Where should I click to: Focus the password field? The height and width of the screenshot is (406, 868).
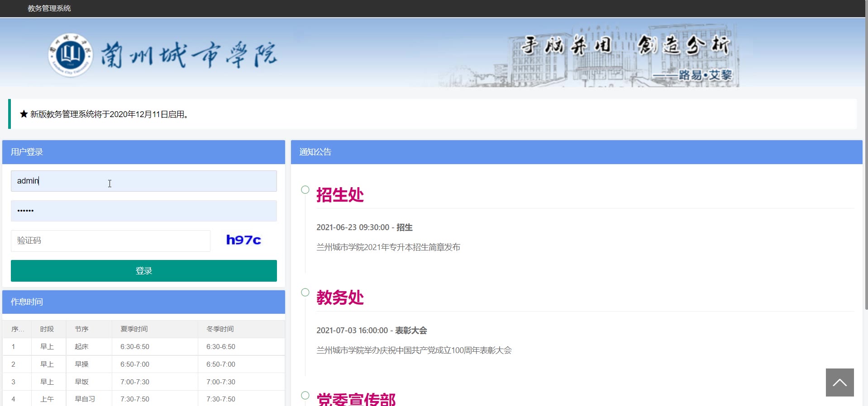point(144,211)
